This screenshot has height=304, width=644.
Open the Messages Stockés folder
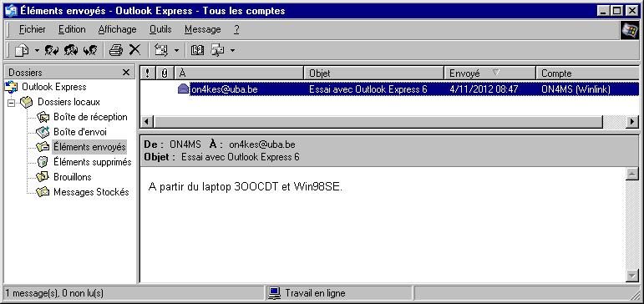(91, 192)
